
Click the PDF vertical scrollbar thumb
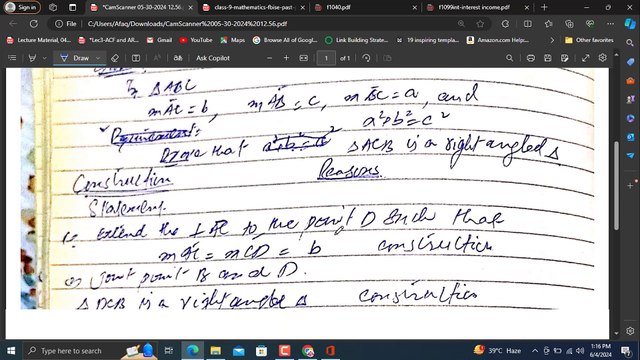[x=616, y=185]
